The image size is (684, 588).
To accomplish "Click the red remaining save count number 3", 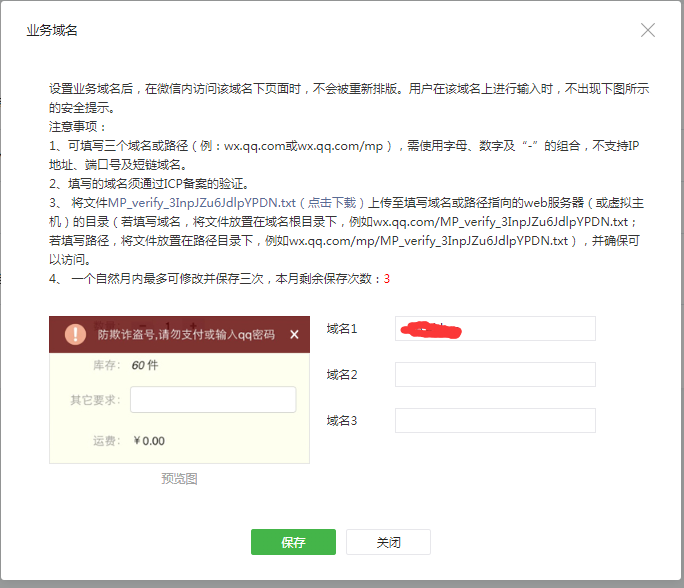I will click(x=386, y=279).
